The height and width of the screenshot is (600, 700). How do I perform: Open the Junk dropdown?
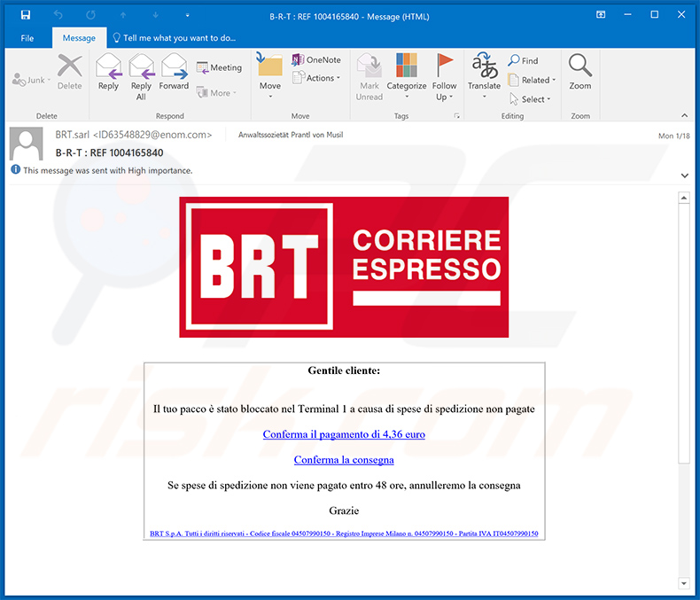pos(31,80)
